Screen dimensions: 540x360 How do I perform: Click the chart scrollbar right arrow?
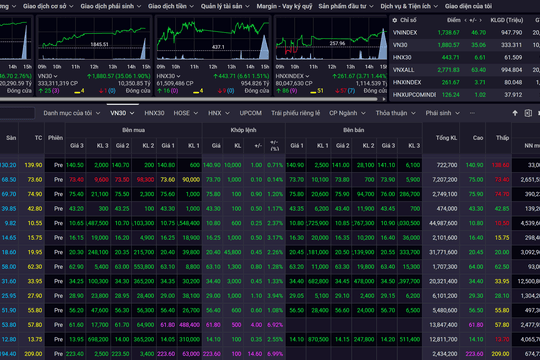(x=384, y=99)
